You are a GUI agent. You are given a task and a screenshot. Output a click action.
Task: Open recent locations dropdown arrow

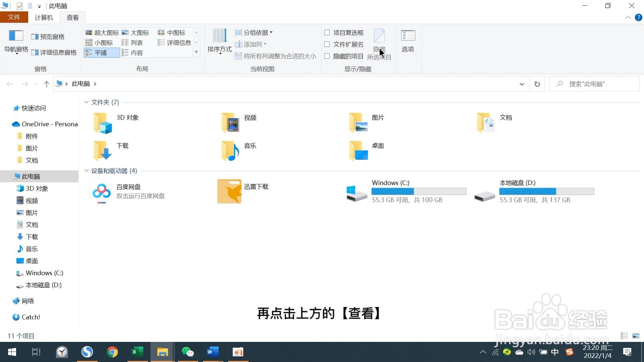coord(36,84)
